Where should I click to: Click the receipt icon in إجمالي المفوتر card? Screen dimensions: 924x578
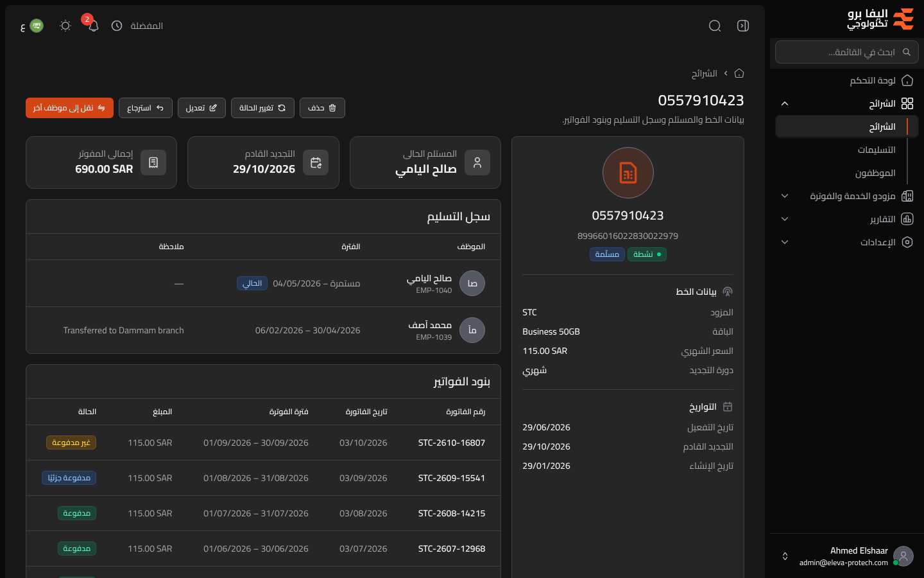[x=153, y=162]
